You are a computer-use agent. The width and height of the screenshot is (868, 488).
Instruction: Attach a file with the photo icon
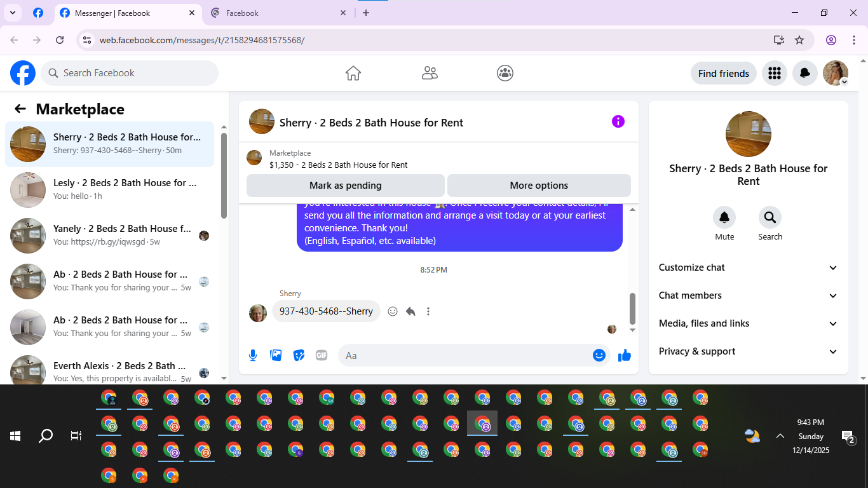point(276,355)
